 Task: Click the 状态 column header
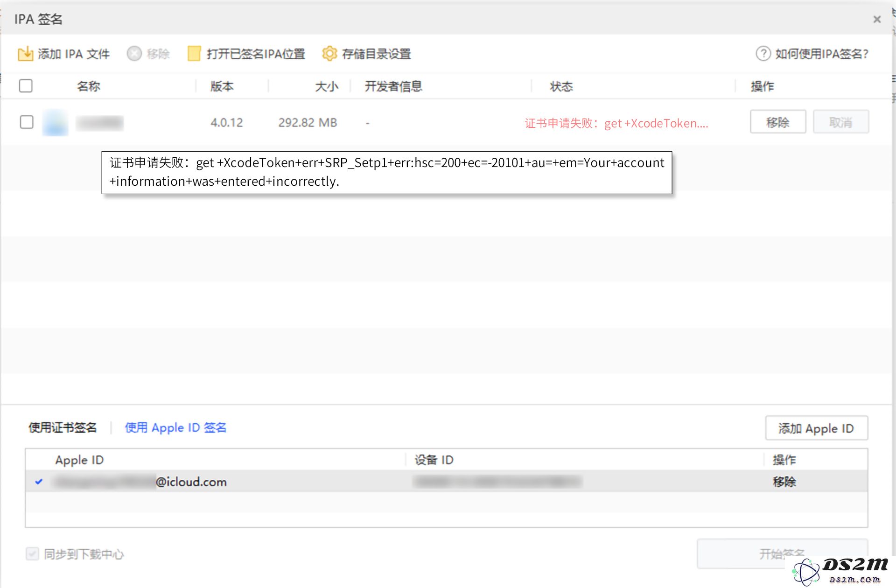(x=561, y=86)
